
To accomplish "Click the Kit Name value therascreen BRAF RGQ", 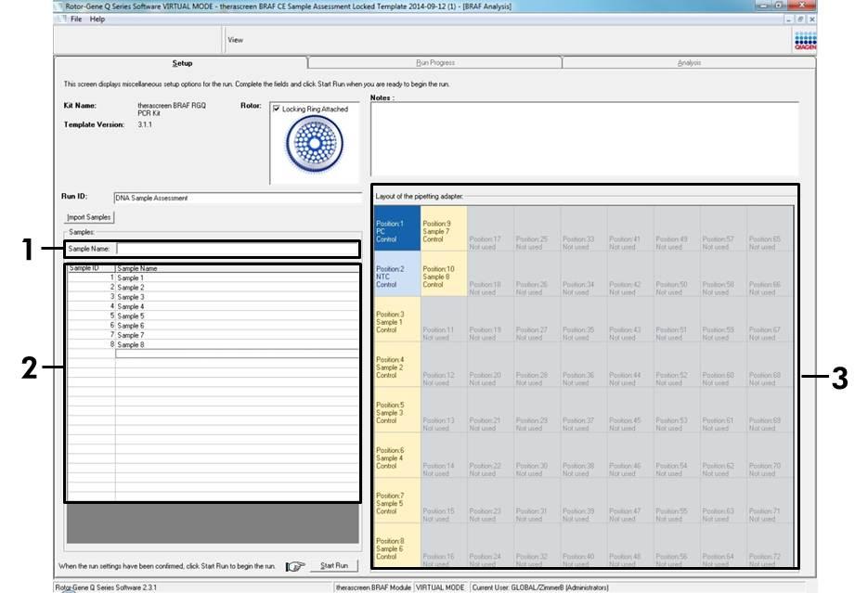I will pos(172,109).
